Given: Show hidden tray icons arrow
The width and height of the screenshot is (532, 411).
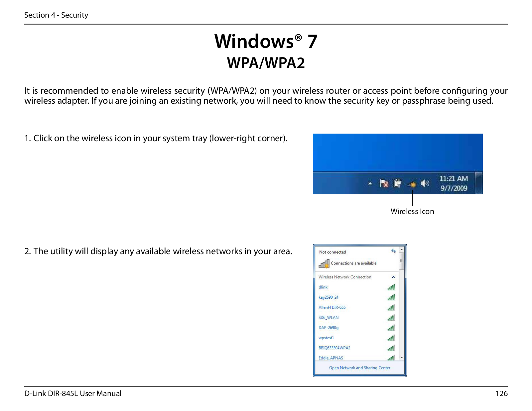Looking at the screenshot, I should (370, 183).
